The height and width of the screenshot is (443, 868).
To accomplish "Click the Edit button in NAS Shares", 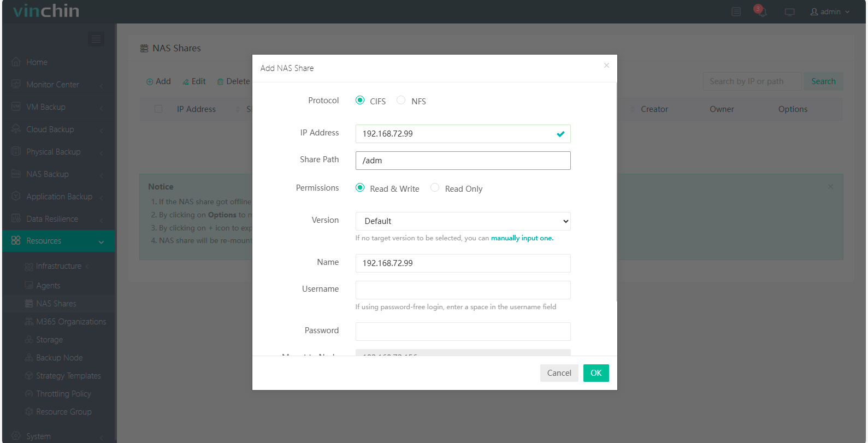I will (194, 81).
